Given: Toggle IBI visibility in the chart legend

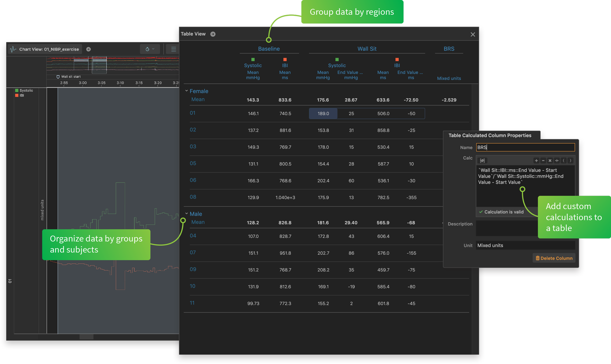Looking at the screenshot, I should (x=16, y=95).
